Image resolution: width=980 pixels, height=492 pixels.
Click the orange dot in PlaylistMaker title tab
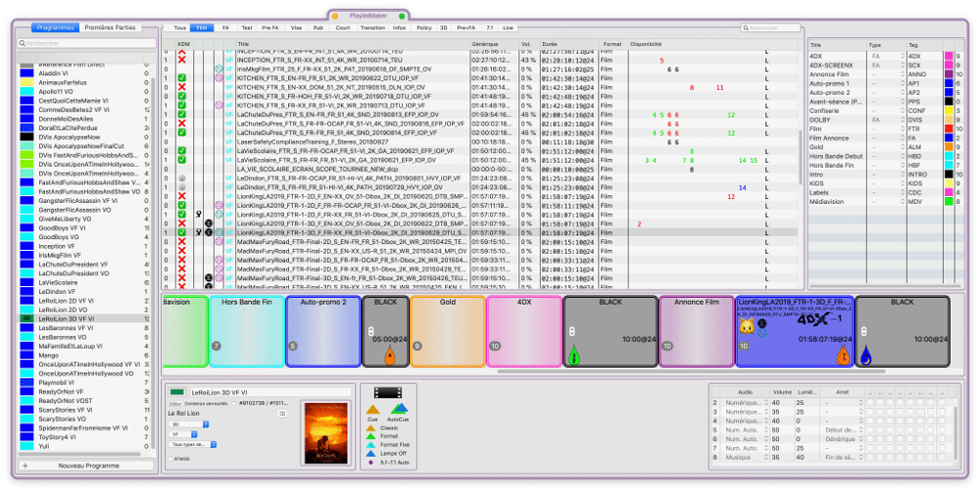click(335, 17)
